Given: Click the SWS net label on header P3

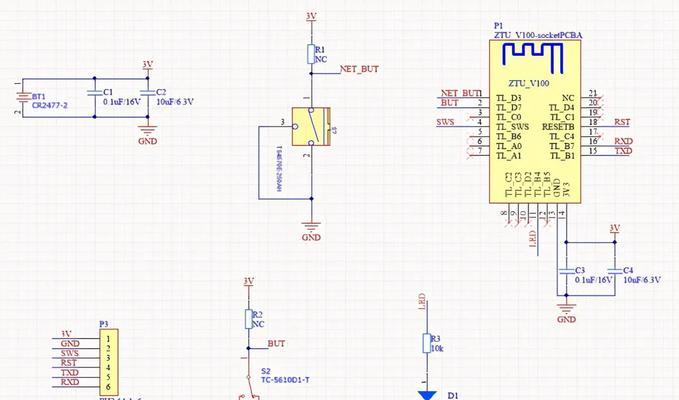Looking at the screenshot, I should coord(70,353).
